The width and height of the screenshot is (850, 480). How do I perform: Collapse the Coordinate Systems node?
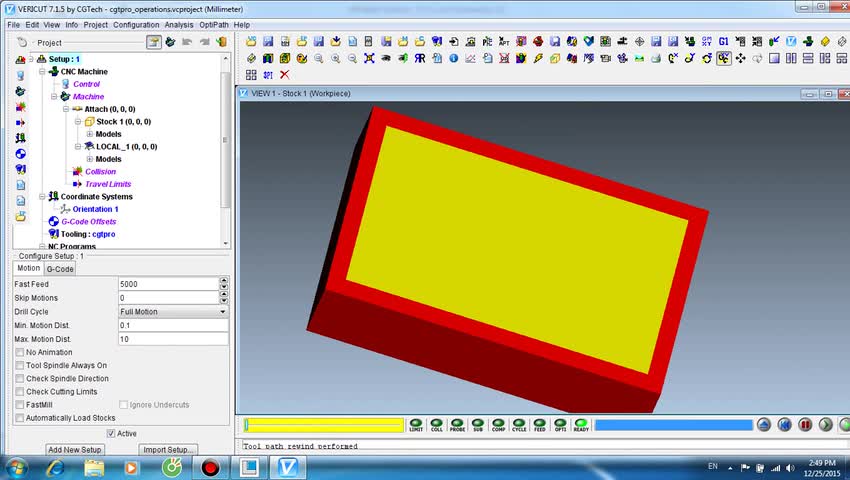[x=42, y=196]
